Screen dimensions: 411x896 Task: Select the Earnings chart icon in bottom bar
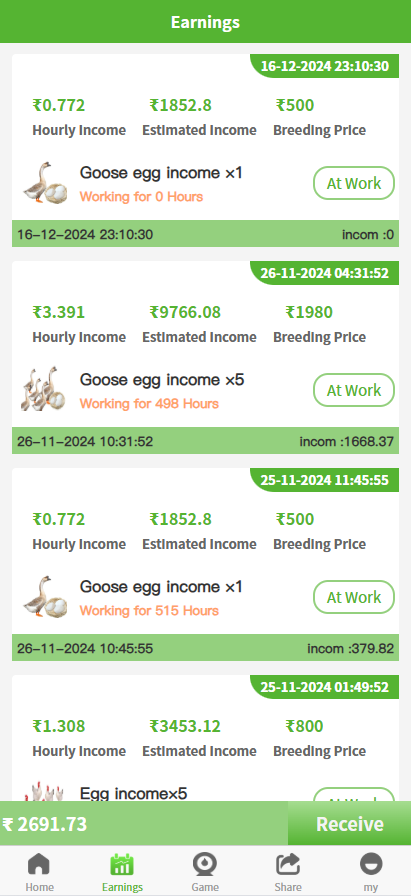[x=122, y=865]
